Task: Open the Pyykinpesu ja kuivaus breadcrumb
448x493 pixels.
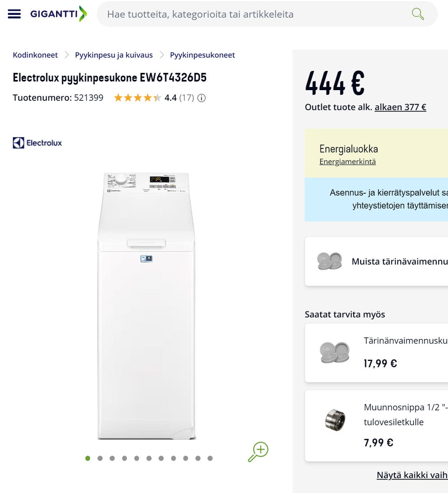Action: (x=114, y=55)
